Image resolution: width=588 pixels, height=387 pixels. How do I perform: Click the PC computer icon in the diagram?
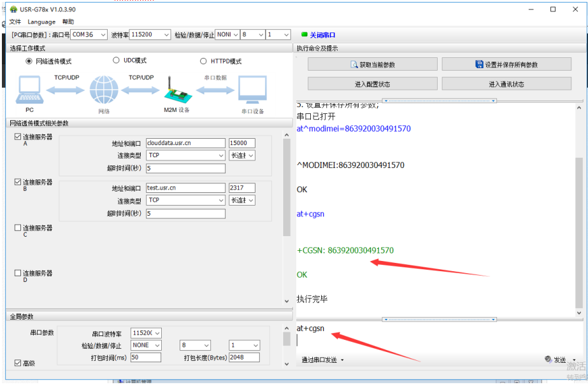click(x=29, y=90)
